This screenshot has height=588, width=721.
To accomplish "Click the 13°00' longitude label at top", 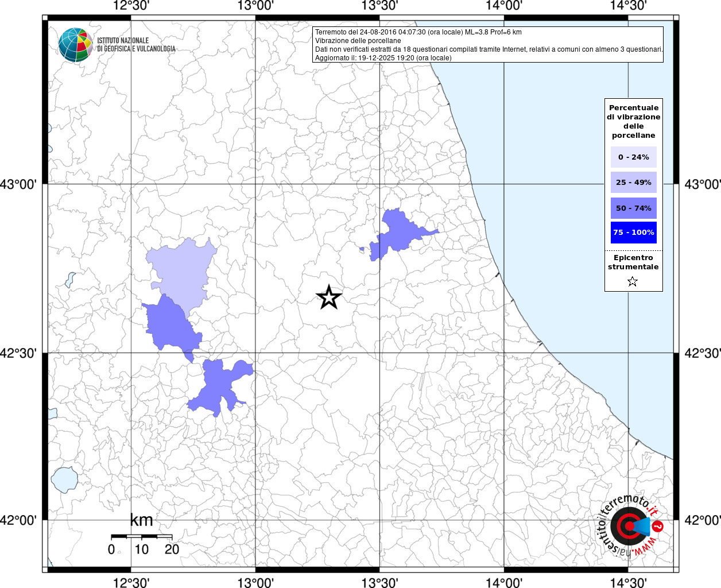I will point(255,6).
